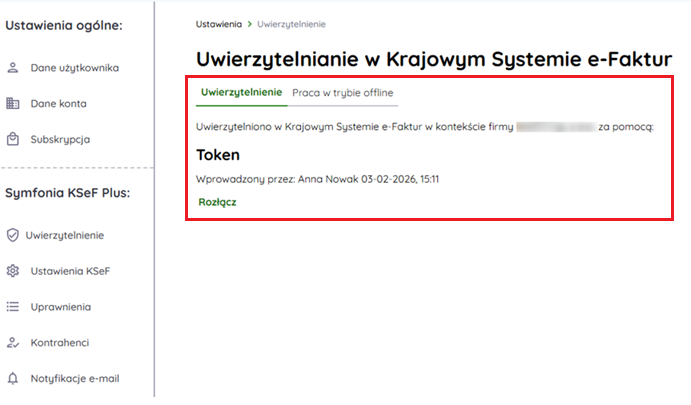
Task: Switch to the Uwierzytelnienie tab
Action: click(241, 92)
